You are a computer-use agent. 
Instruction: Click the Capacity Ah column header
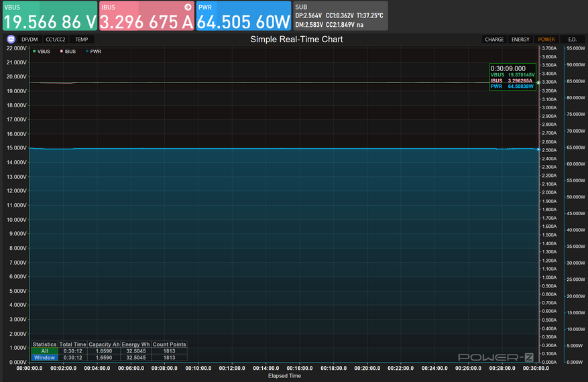point(104,344)
